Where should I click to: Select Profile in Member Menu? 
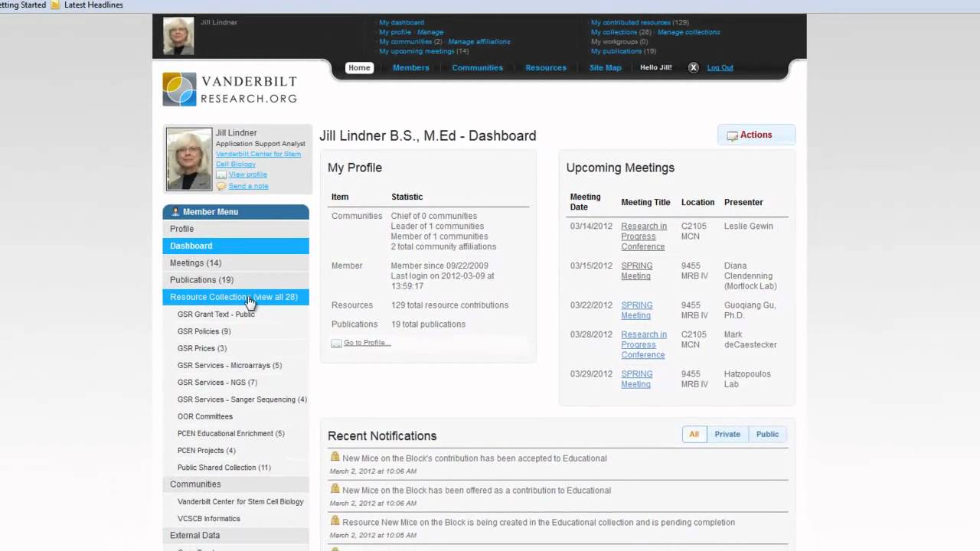coord(236,229)
